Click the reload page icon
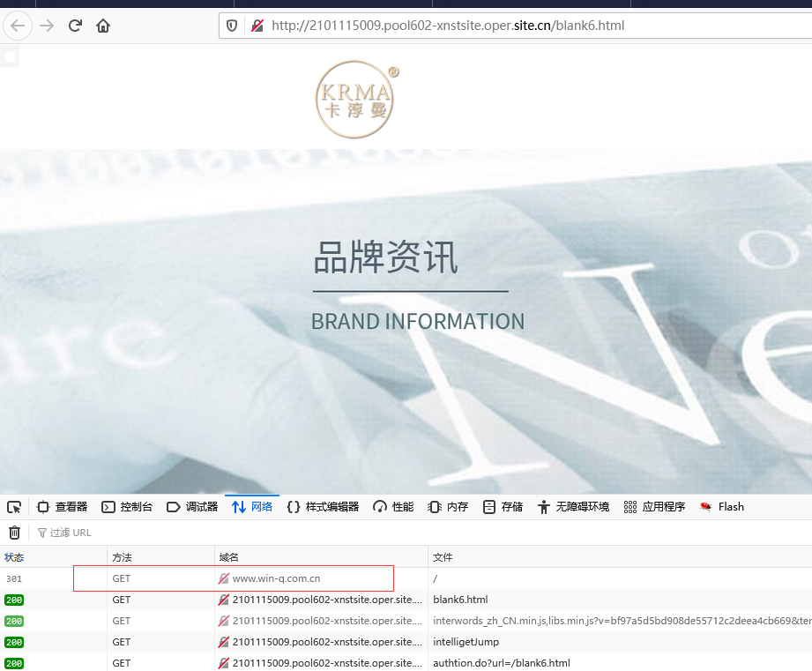812x671 pixels. pos(75,26)
